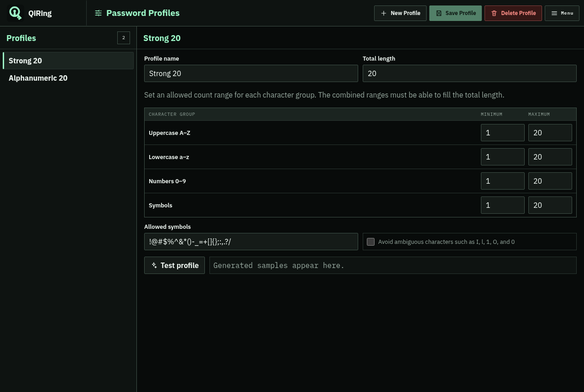Set Uppercase A–Z minimum count
The height and width of the screenshot is (392, 584).
pos(503,133)
